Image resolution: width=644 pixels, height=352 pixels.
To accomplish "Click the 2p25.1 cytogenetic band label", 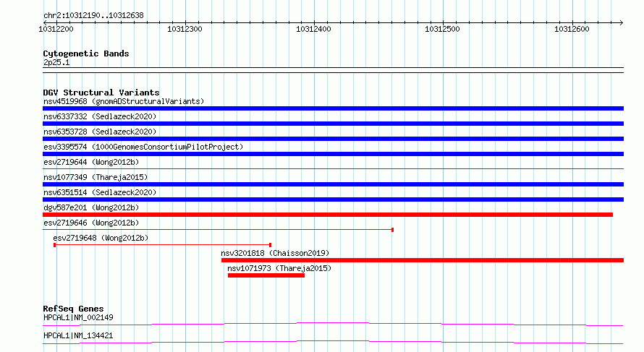I will tap(56, 62).
